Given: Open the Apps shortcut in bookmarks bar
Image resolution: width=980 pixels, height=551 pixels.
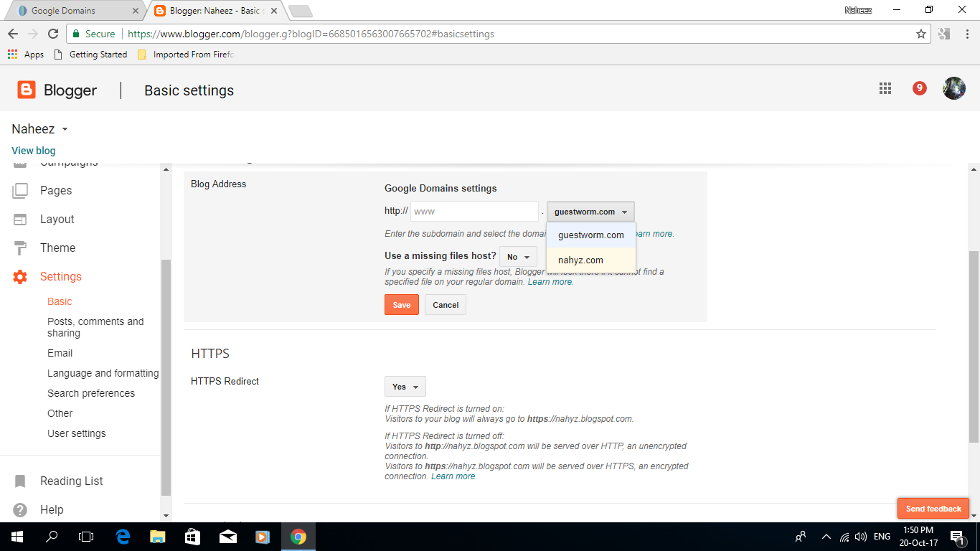Looking at the screenshot, I should pos(26,55).
